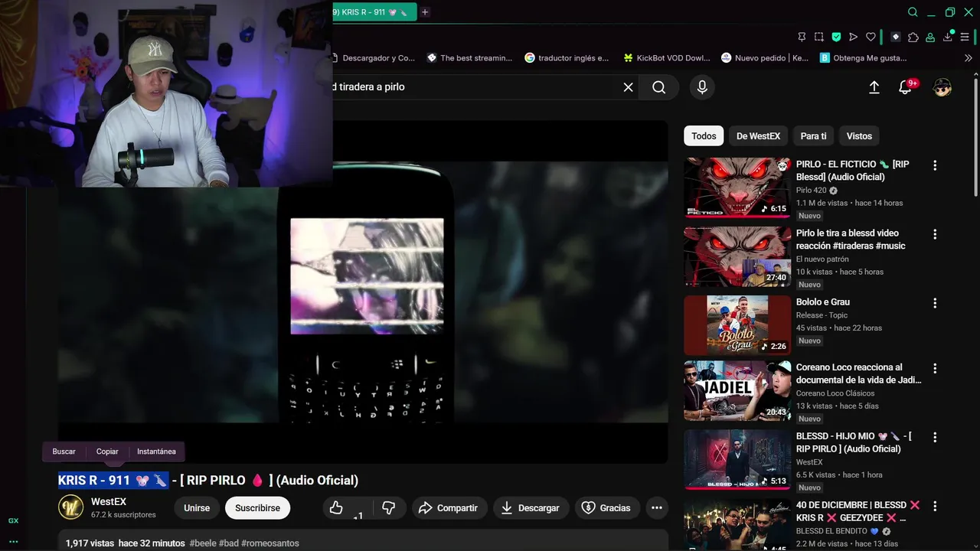Take a snapshot with dashed-square icon

click(x=819, y=37)
